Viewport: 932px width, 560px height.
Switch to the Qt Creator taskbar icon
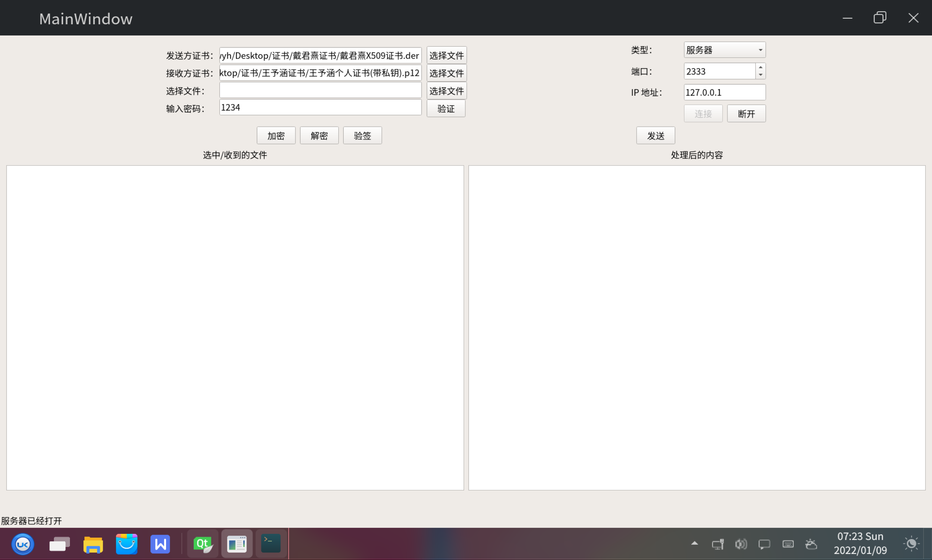[x=203, y=544]
